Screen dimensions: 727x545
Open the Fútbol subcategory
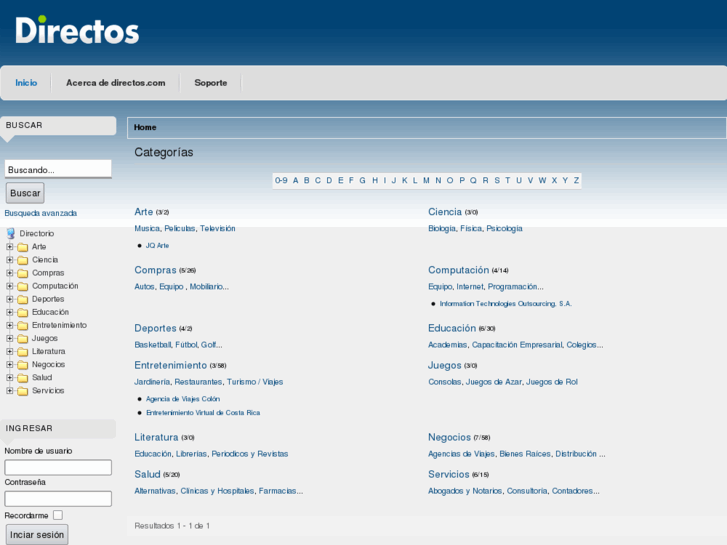click(x=187, y=345)
